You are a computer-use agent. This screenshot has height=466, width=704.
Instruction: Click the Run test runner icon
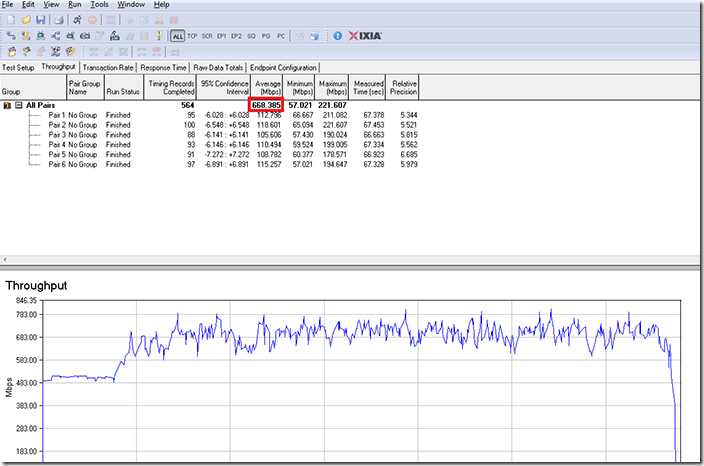tap(77, 20)
